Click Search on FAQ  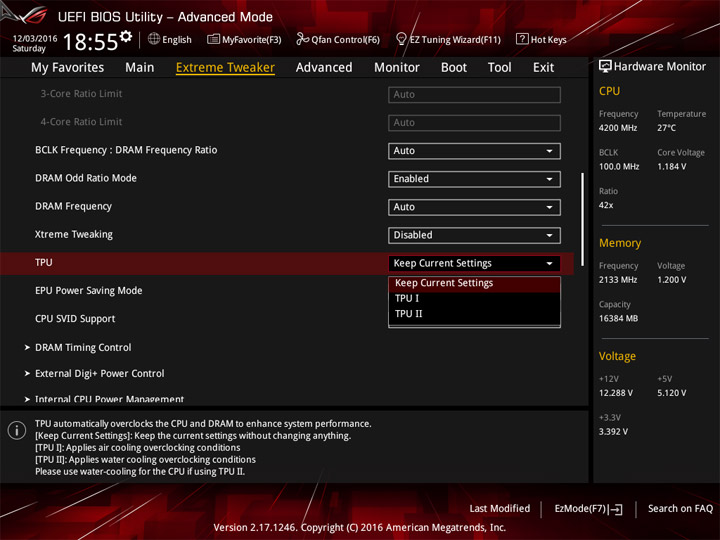(680, 509)
